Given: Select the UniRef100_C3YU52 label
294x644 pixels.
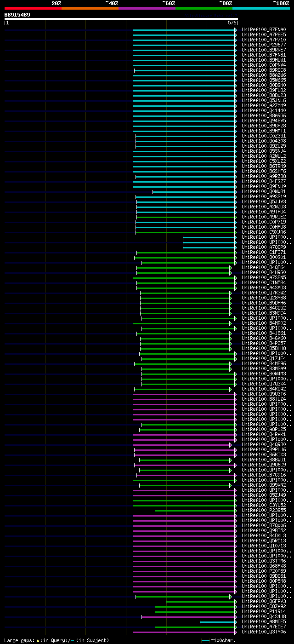Looking at the screenshot, I should pyautogui.click(x=264, y=506).
